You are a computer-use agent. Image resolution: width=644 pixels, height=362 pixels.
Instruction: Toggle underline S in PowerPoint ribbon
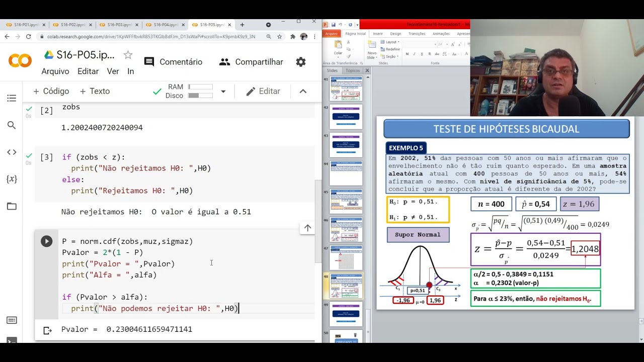point(421,53)
